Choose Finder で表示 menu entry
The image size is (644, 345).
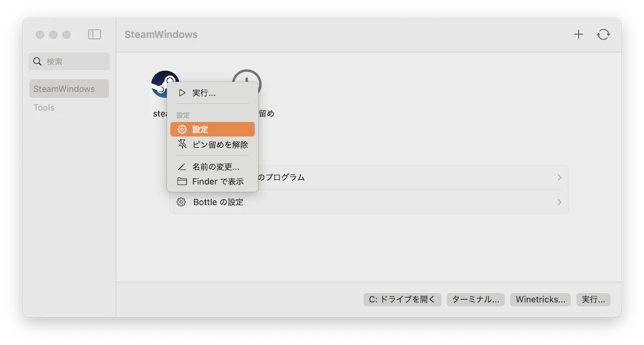[x=212, y=181]
